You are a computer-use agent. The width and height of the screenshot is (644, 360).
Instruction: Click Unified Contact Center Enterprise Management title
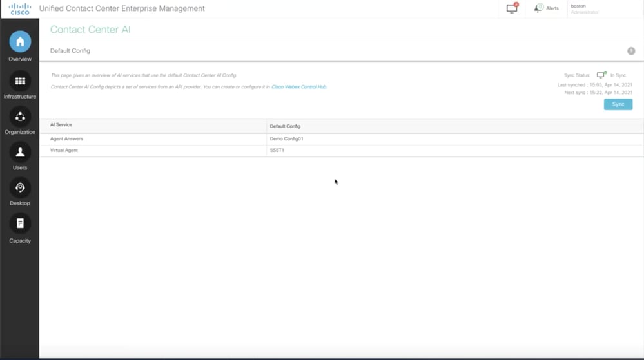pos(122,8)
